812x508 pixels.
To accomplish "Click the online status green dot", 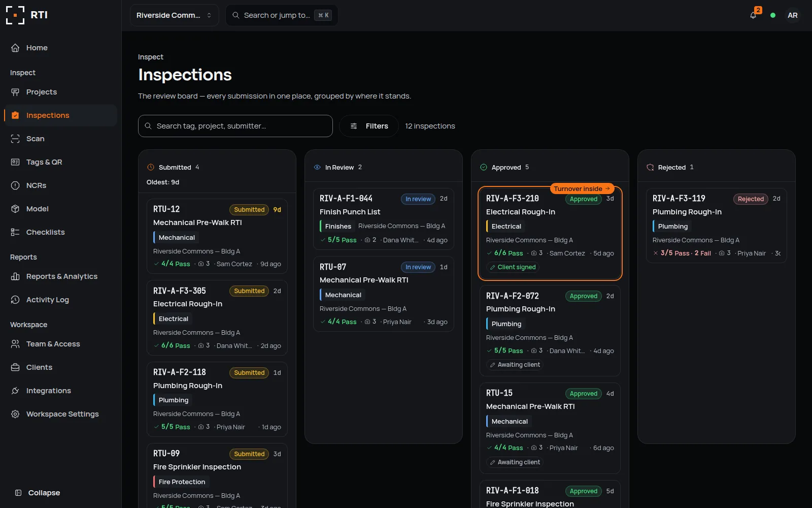I will [773, 15].
